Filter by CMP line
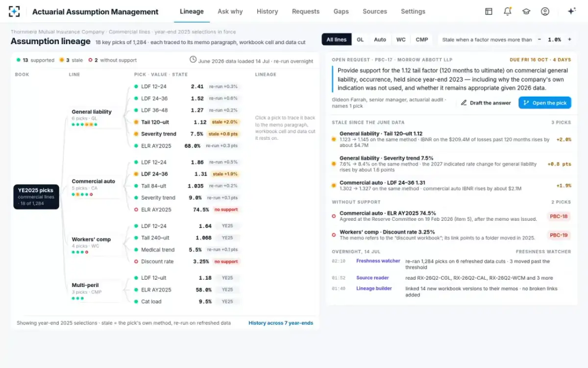 (422, 40)
